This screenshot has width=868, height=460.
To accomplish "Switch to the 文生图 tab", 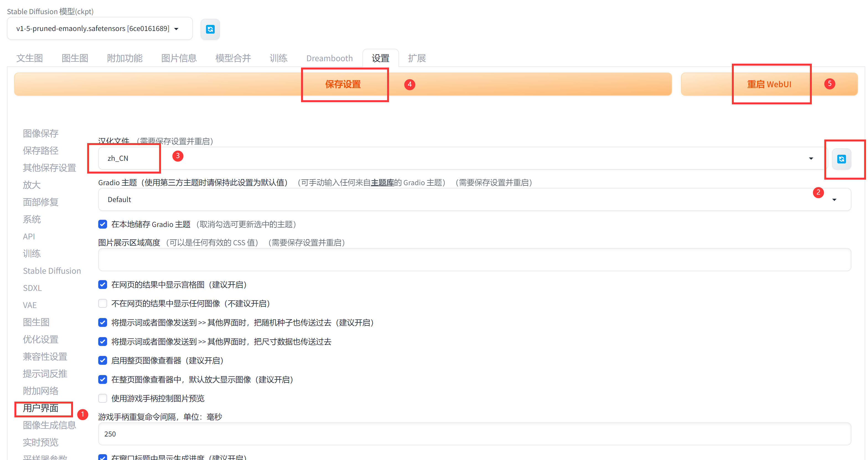I will point(30,58).
